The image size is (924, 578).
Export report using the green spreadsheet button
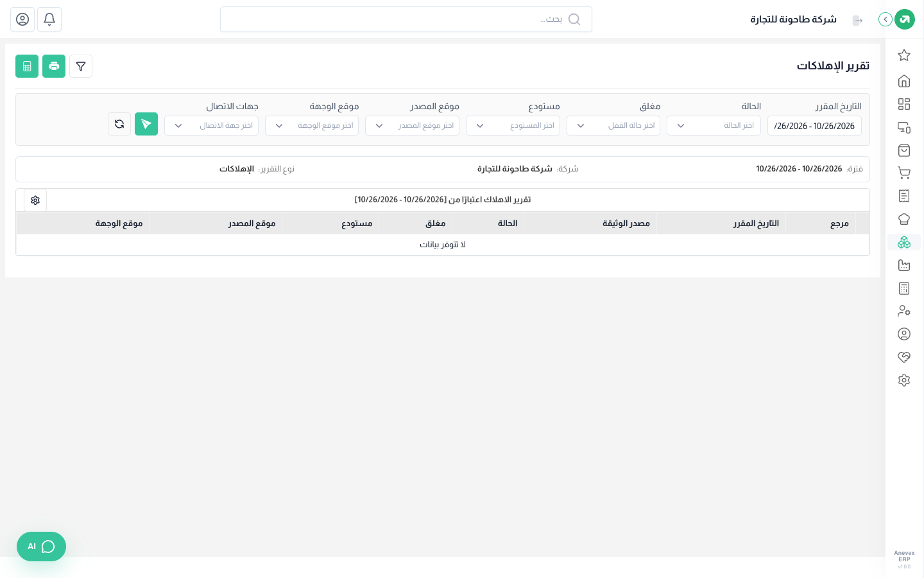27,66
